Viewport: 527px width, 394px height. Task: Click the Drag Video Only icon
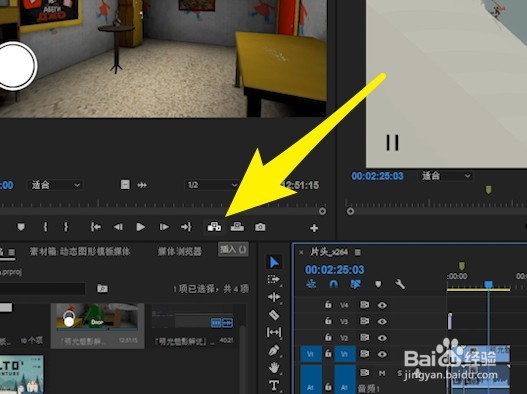click(125, 185)
